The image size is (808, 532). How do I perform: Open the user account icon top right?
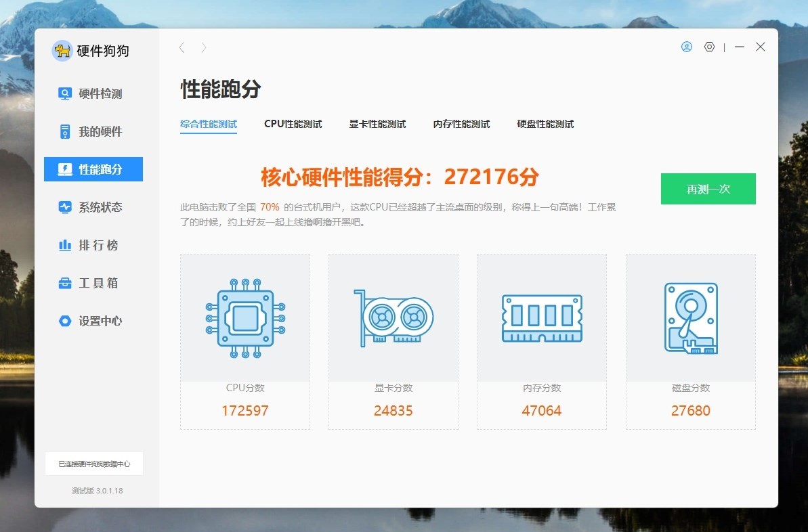686,47
